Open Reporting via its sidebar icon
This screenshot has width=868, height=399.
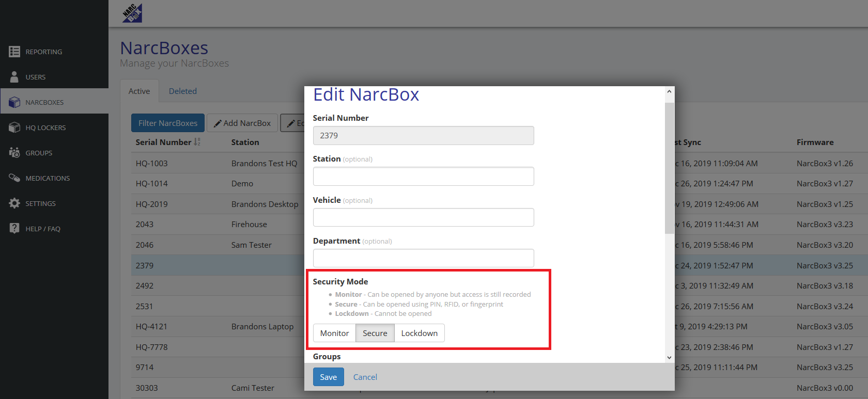(14, 52)
